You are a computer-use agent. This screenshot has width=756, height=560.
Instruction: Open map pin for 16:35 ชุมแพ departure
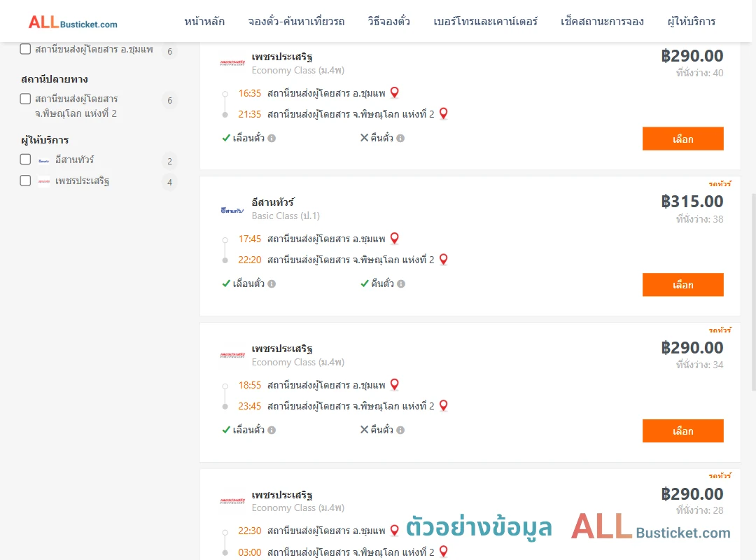pos(394,92)
